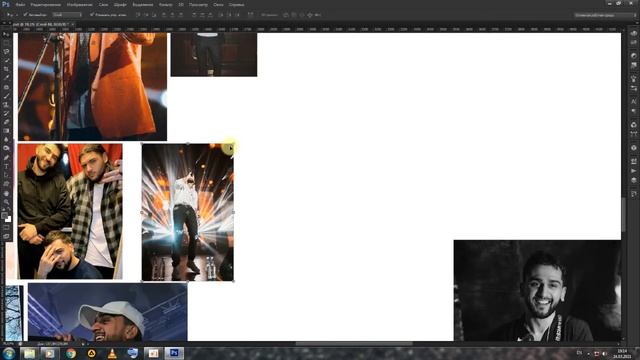Viewport: 640px width, 360px height.
Task: Open the Выделение menu
Action: pyautogui.click(x=142, y=4)
